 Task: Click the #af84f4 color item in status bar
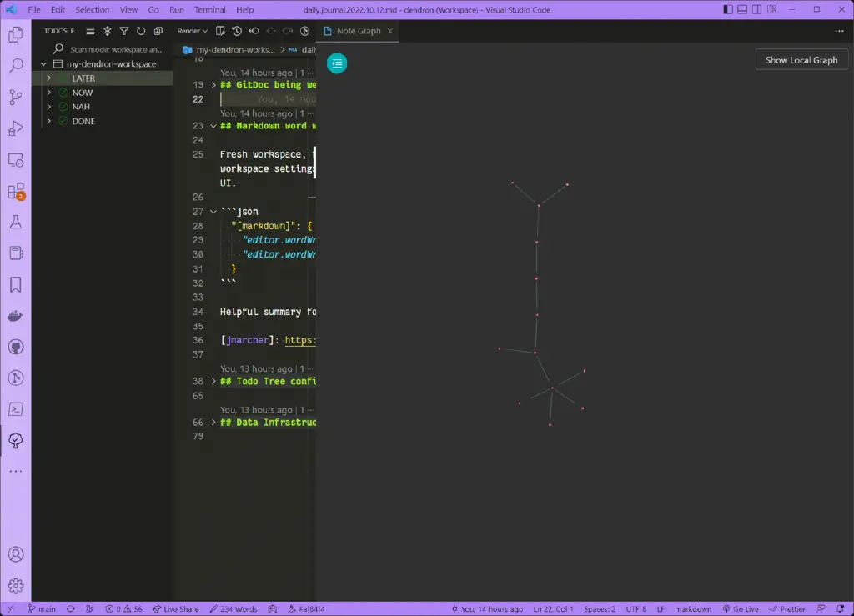[x=306, y=609]
